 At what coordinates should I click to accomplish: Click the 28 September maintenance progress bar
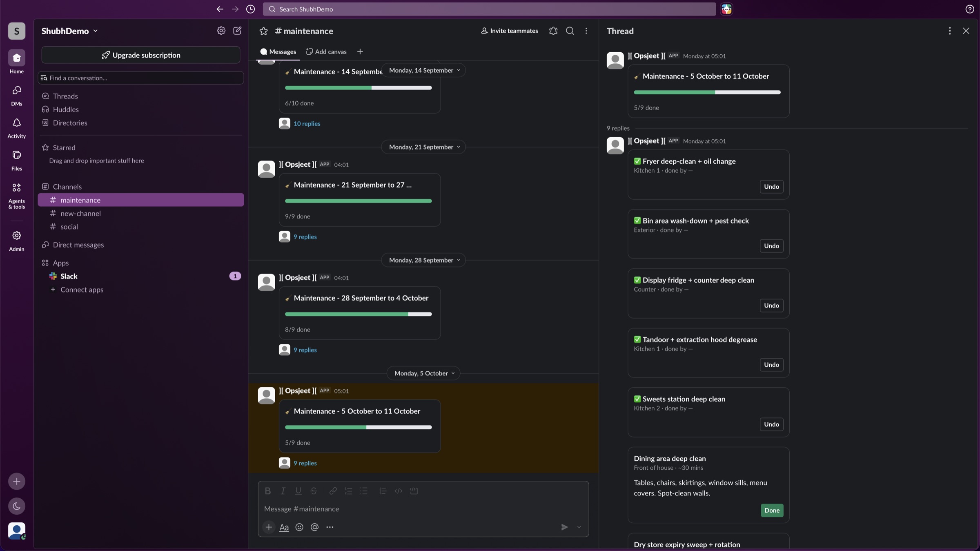pyautogui.click(x=358, y=314)
